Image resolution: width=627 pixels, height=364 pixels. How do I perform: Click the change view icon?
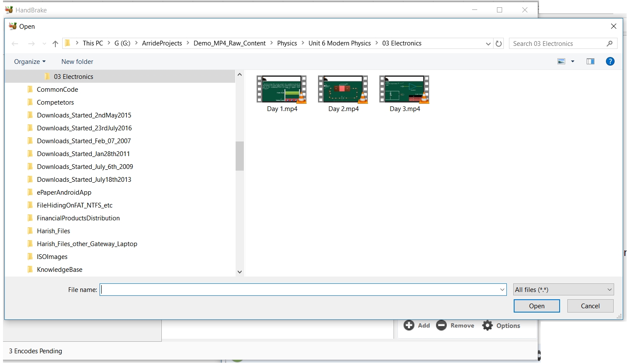pyautogui.click(x=561, y=61)
